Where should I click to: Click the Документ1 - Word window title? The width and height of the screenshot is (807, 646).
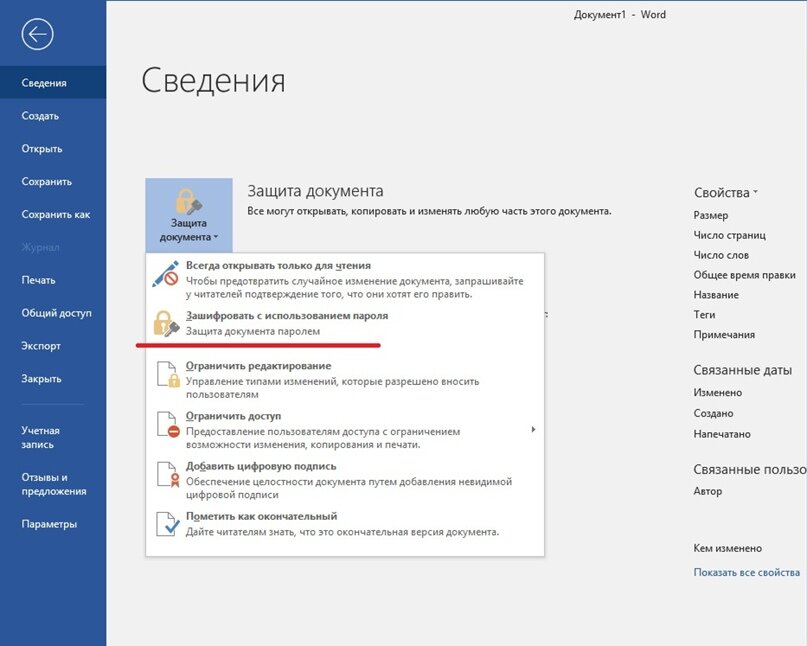point(620,15)
